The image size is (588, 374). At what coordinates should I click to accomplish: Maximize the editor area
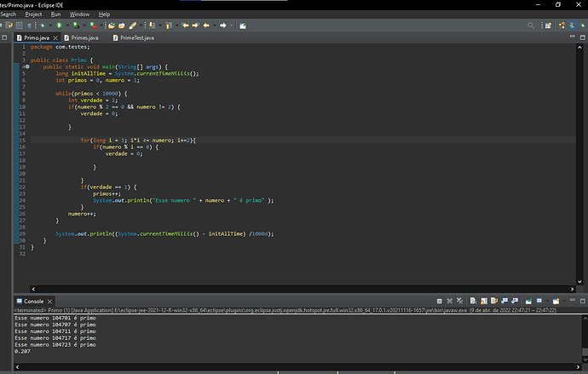coord(582,37)
